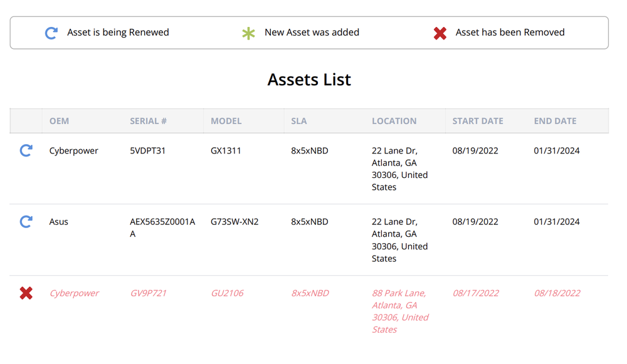
Task: Sort by the SERIAL # column header
Action: click(x=149, y=121)
